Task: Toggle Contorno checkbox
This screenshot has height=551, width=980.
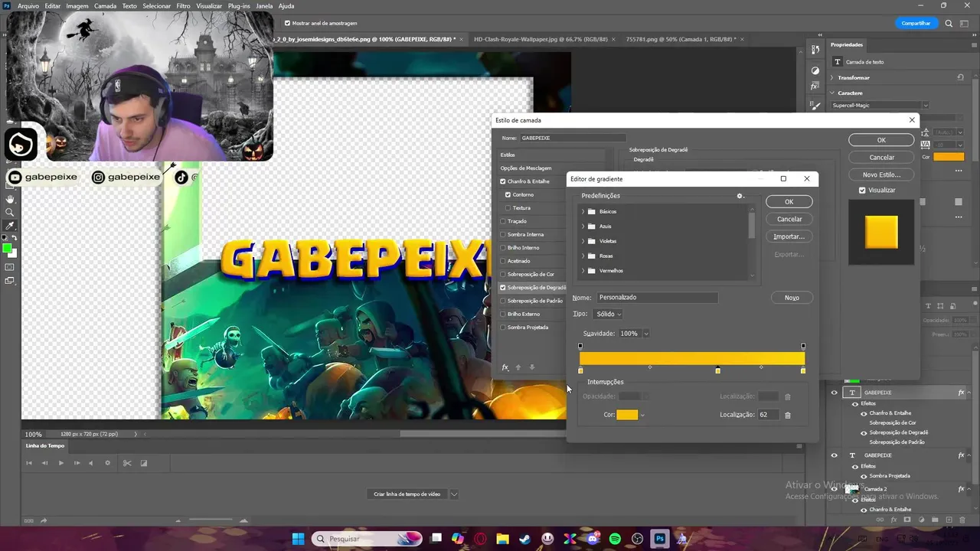Action: [508, 194]
